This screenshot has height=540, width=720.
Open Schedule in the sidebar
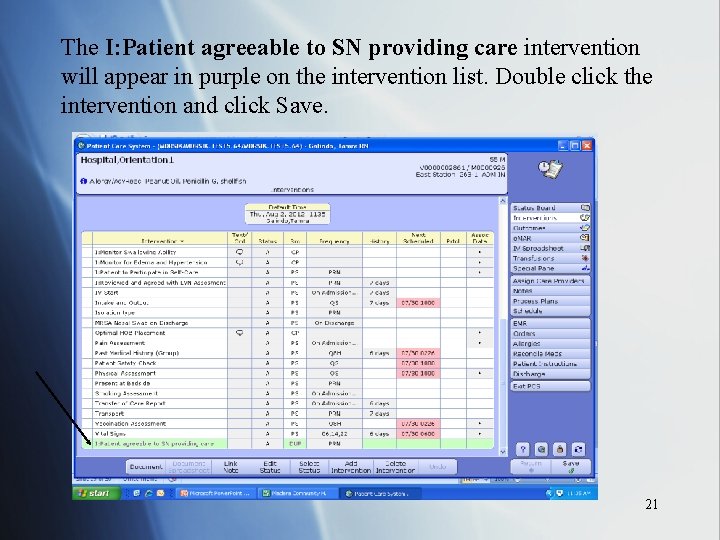coord(551,311)
